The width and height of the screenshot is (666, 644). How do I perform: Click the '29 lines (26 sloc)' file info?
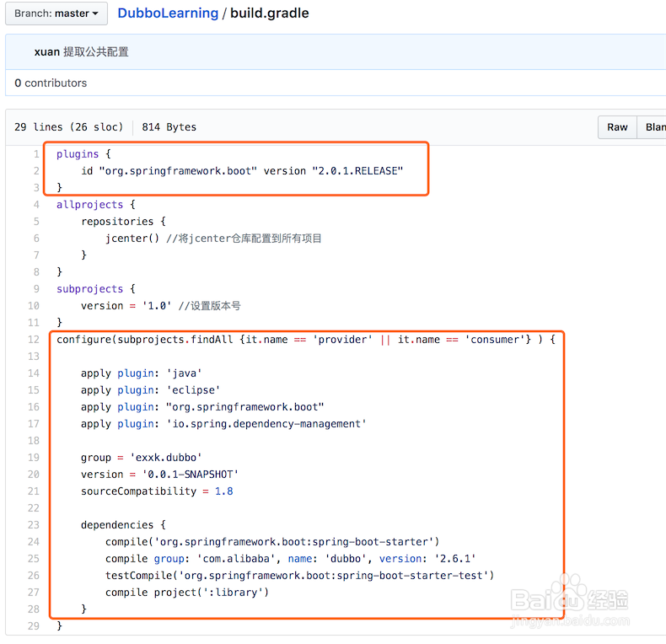pyautogui.click(x=69, y=127)
